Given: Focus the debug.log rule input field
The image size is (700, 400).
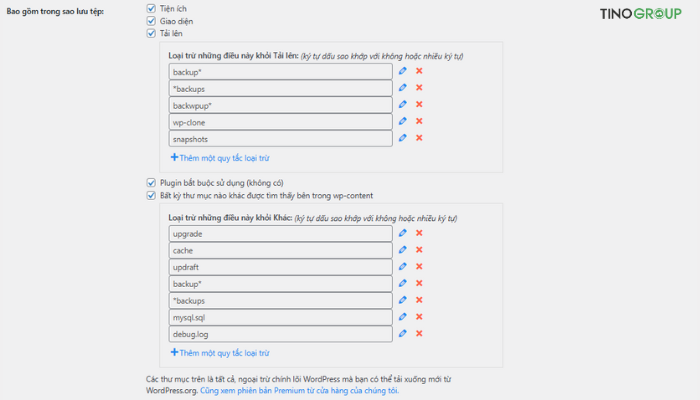Looking at the screenshot, I should 280,334.
